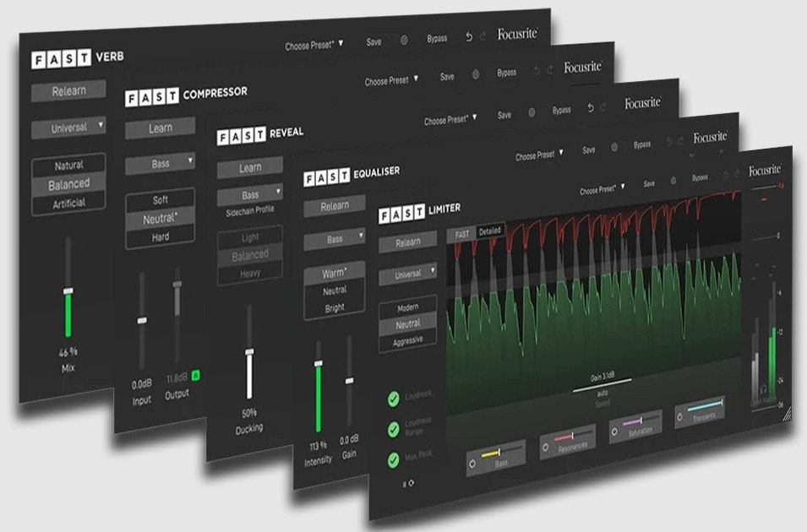Click Relearn button in FAST Limiter
This screenshot has width=807, height=532.
pyautogui.click(x=408, y=242)
